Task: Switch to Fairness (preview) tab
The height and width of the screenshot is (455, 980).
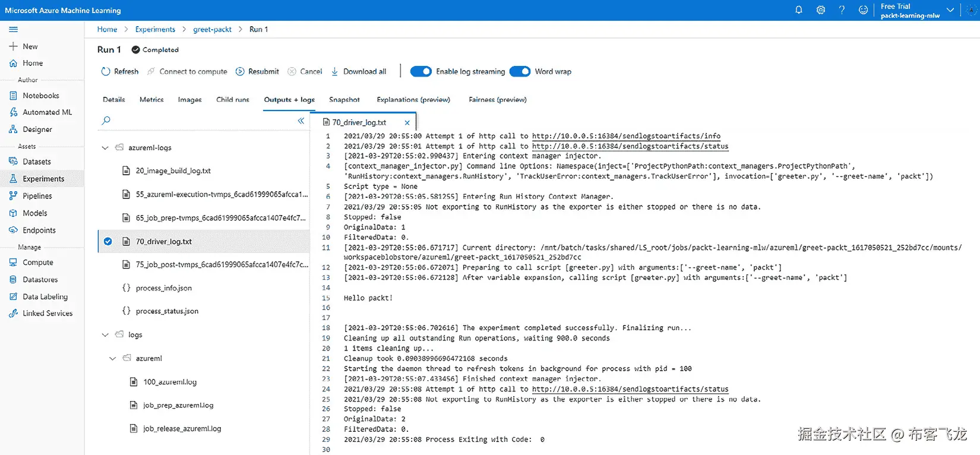Action: coord(498,100)
